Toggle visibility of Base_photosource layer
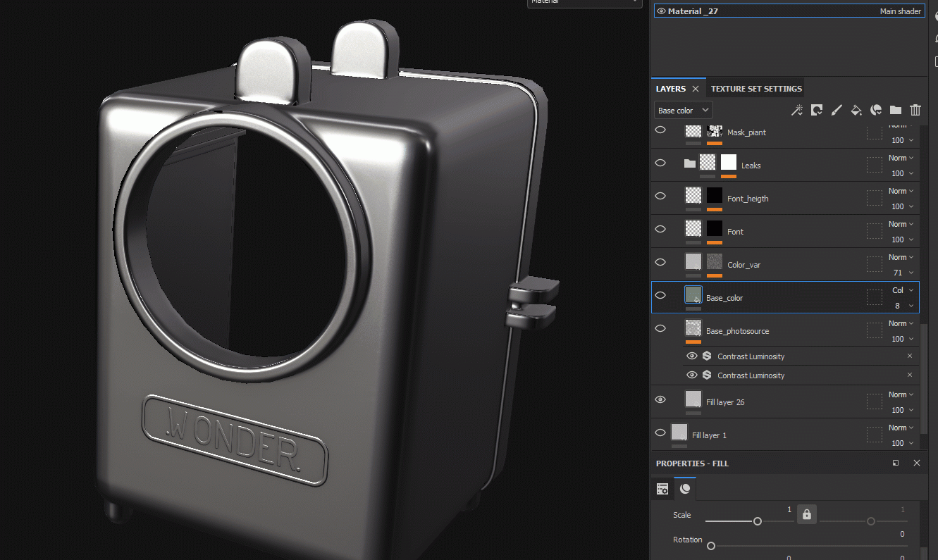The image size is (938, 560). click(660, 328)
